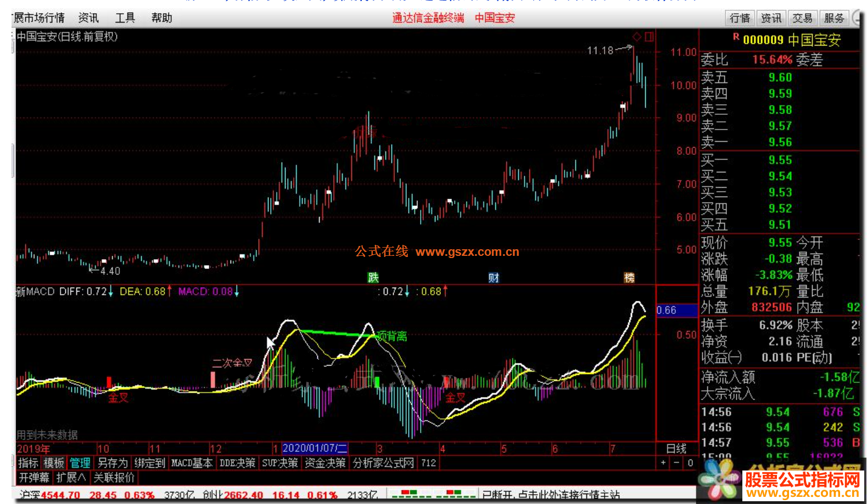The height and width of the screenshot is (504, 867).
Task: Switch to the SUP决策 indicator
Action: click(279, 463)
